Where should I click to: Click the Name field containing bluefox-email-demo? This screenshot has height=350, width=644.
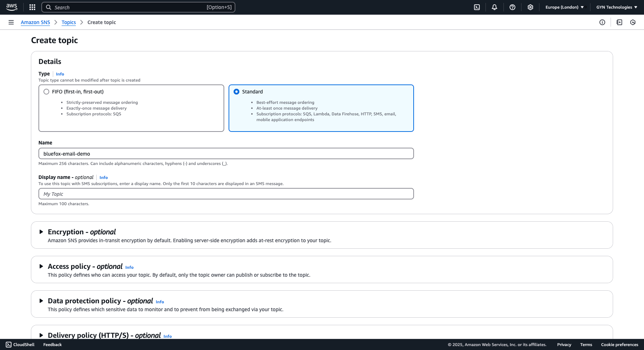tap(226, 154)
